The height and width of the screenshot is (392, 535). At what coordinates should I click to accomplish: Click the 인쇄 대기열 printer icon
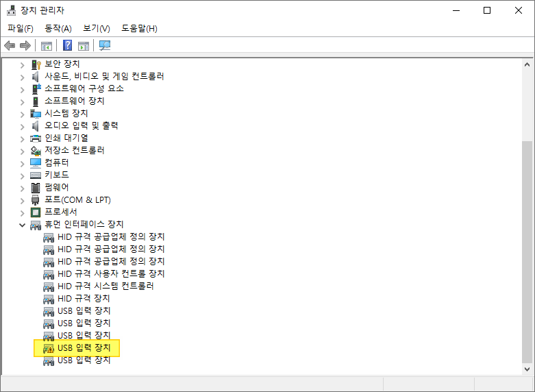click(36, 138)
